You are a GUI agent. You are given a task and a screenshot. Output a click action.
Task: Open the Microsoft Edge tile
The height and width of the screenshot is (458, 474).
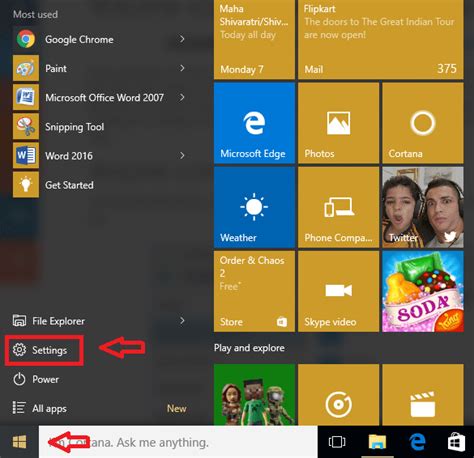pos(254,123)
